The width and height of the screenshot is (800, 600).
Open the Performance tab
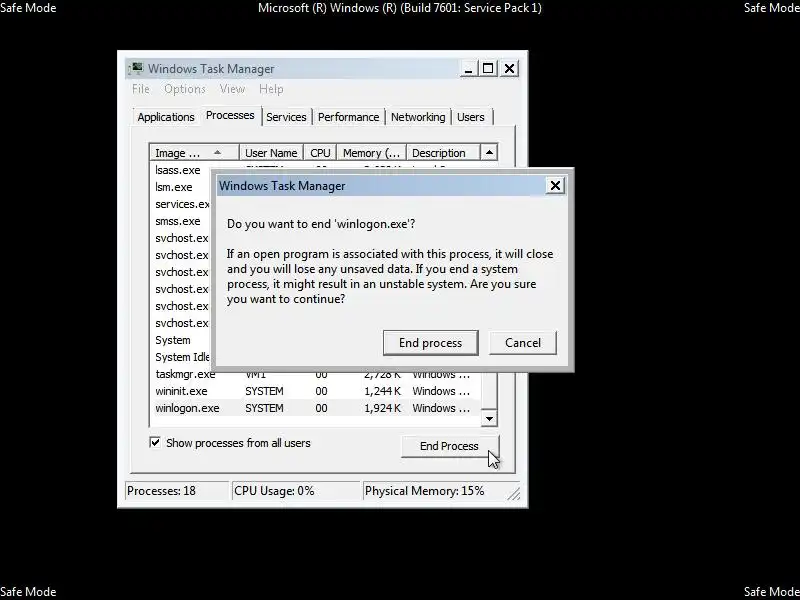(x=348, y=117)
